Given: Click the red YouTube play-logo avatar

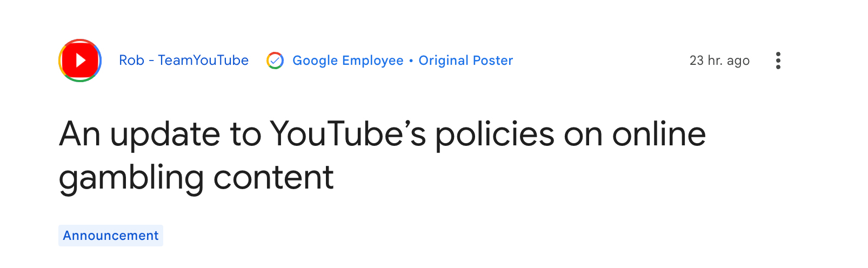Looking at the screenshot, I should pos(80,61).
